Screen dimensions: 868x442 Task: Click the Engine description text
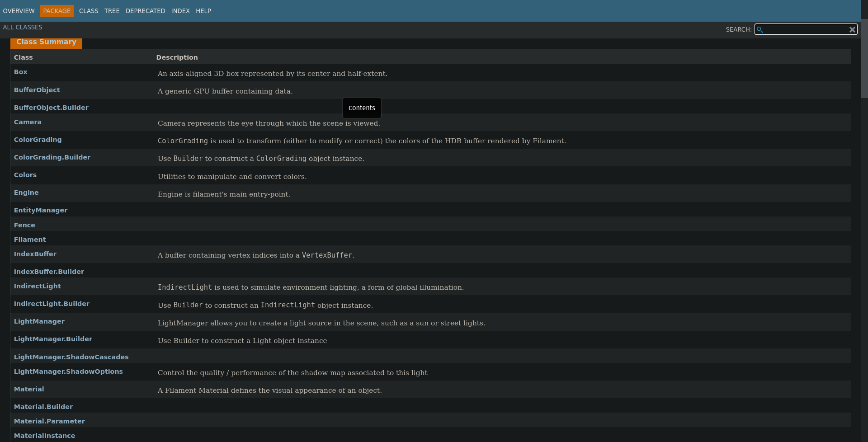[x=224, y=194]
